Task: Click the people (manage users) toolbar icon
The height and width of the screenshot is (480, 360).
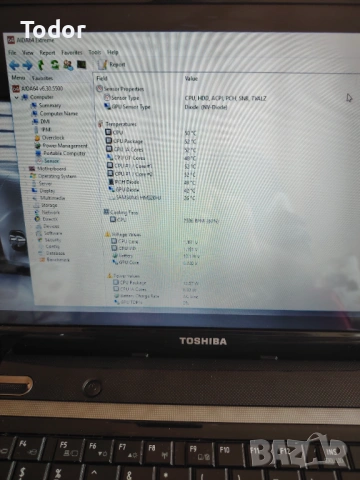Action: pos(68,65)
